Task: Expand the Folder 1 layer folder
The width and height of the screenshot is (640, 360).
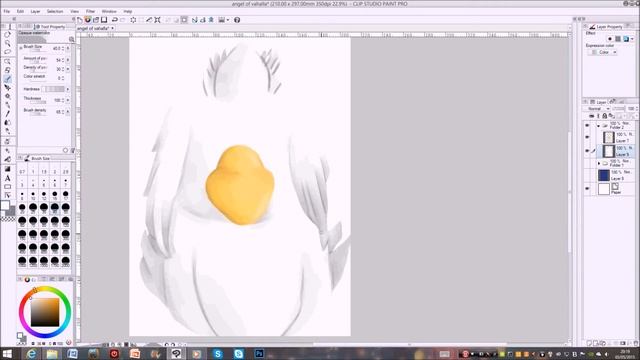Action: (x=598, y=163)
